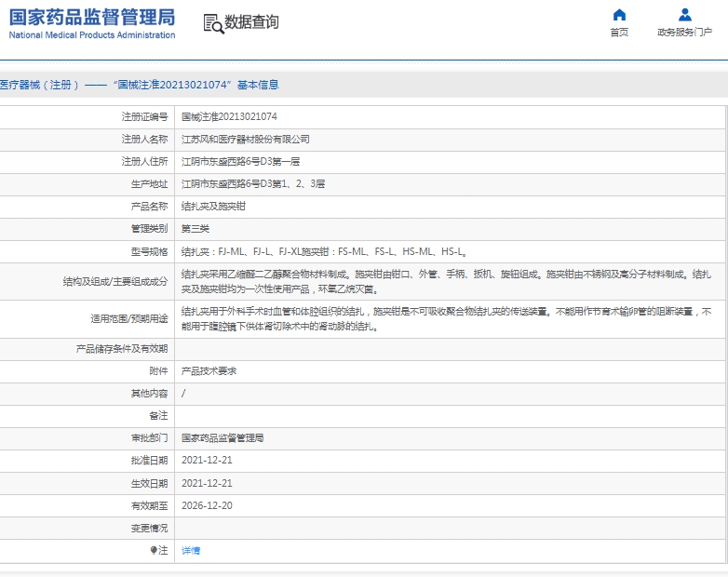Click the National Medical Products Administration subtitle
The width and height of the screenshot is (728, 577).
click(92, 35)
